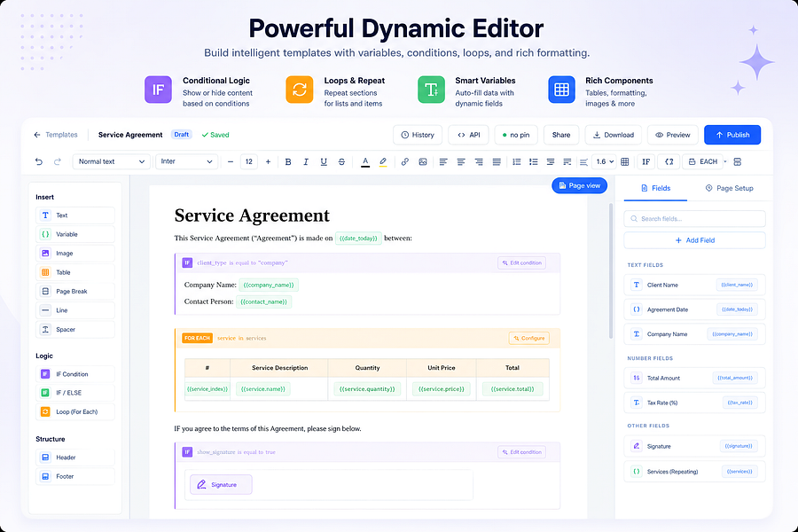Preview the Service Agreement
798x532 pixels.
[x=672, y=135]
